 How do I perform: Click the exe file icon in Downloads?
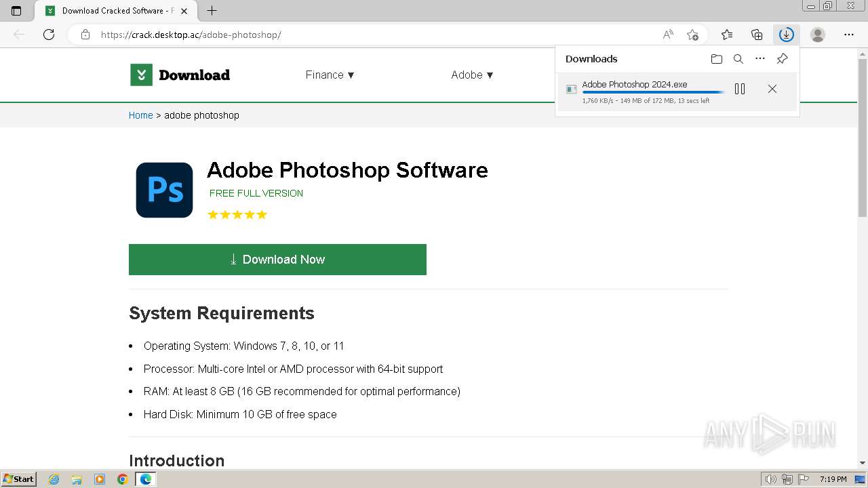[572, 89]
